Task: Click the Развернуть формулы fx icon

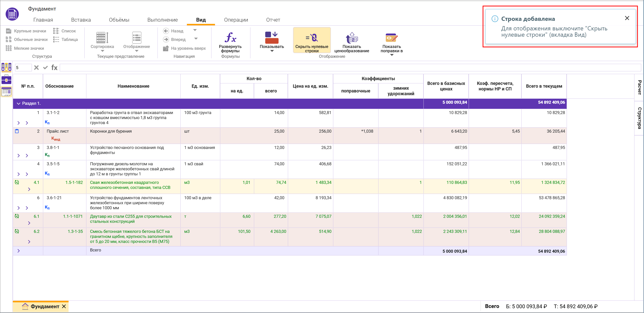Action: click(x=230, y=38)
